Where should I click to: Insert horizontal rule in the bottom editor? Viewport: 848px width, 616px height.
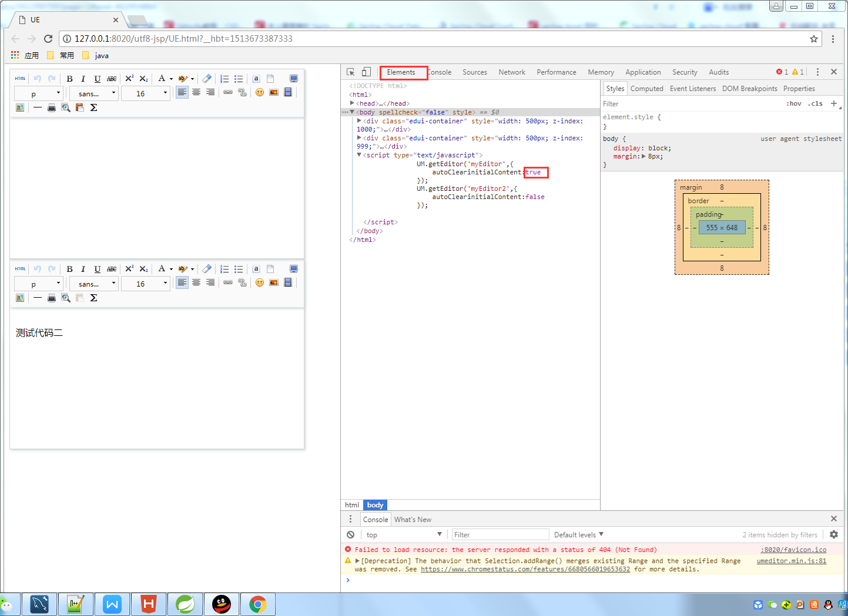click(x=38, y=298)
